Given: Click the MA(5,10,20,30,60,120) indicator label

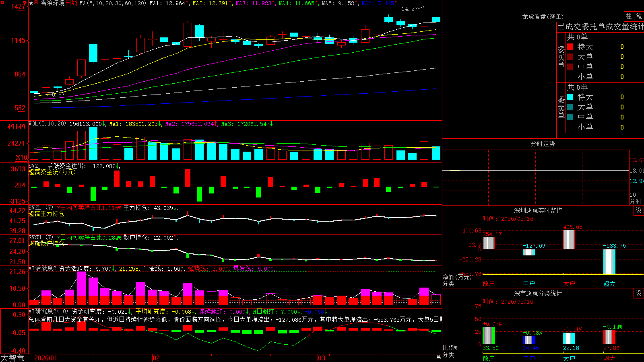Looking at the screenshot, I should [x=113, y=3].
